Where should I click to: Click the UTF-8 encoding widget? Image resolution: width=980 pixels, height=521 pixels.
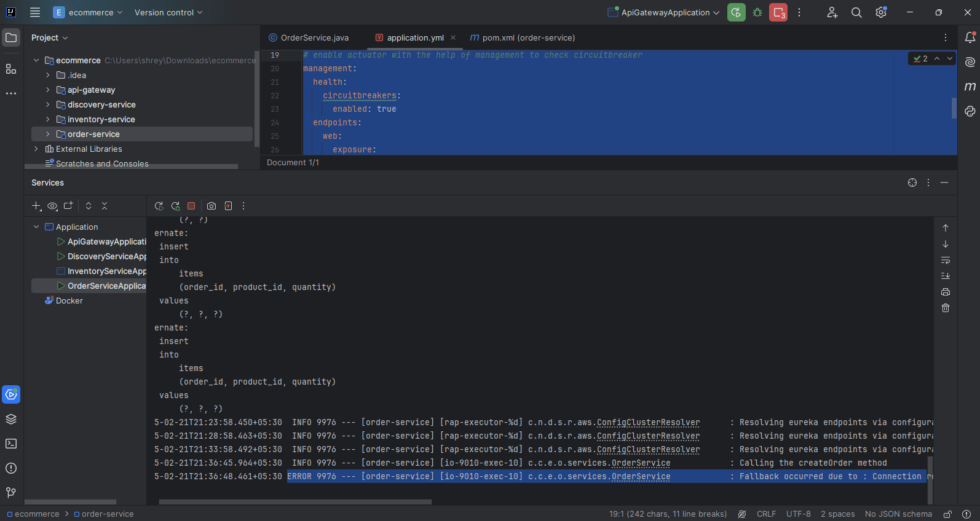click(x=798, y=514)
